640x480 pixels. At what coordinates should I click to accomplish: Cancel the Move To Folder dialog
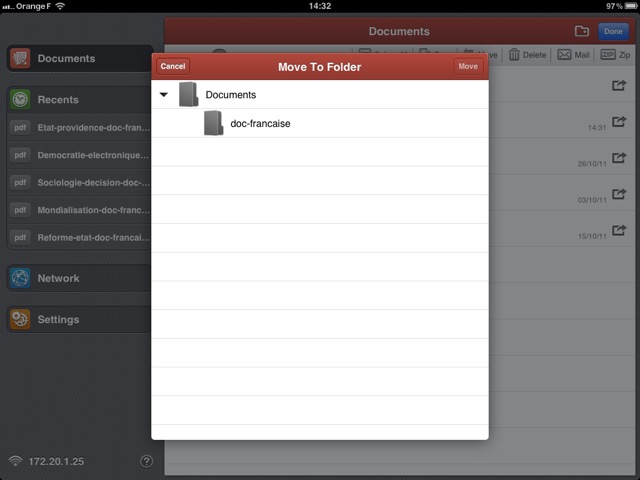173,67
